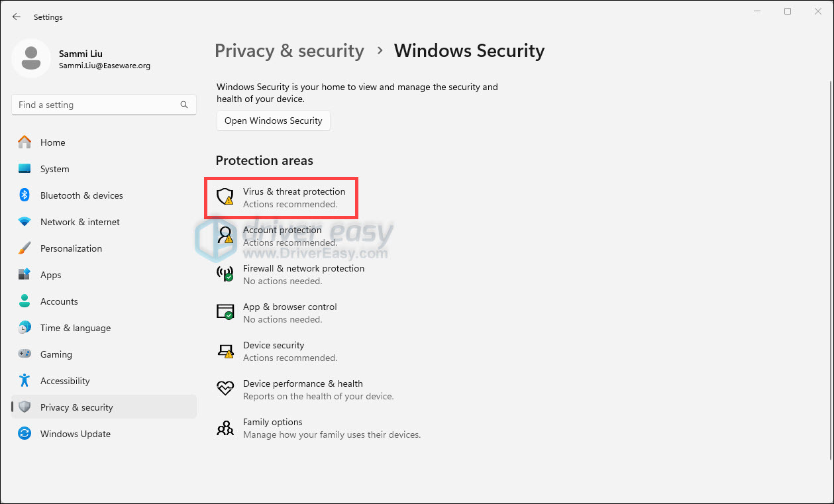
Task: Open App & browser control window icon
Action: coord(226,312)
